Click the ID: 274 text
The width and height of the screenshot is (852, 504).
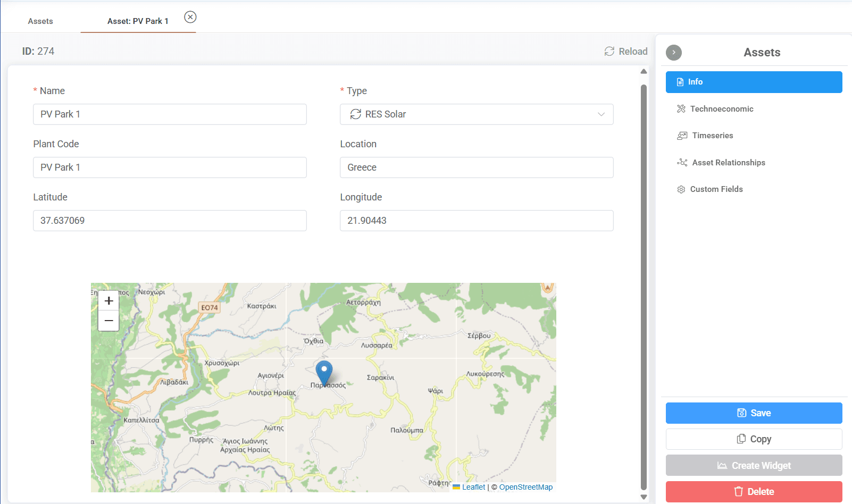point(38,51)
